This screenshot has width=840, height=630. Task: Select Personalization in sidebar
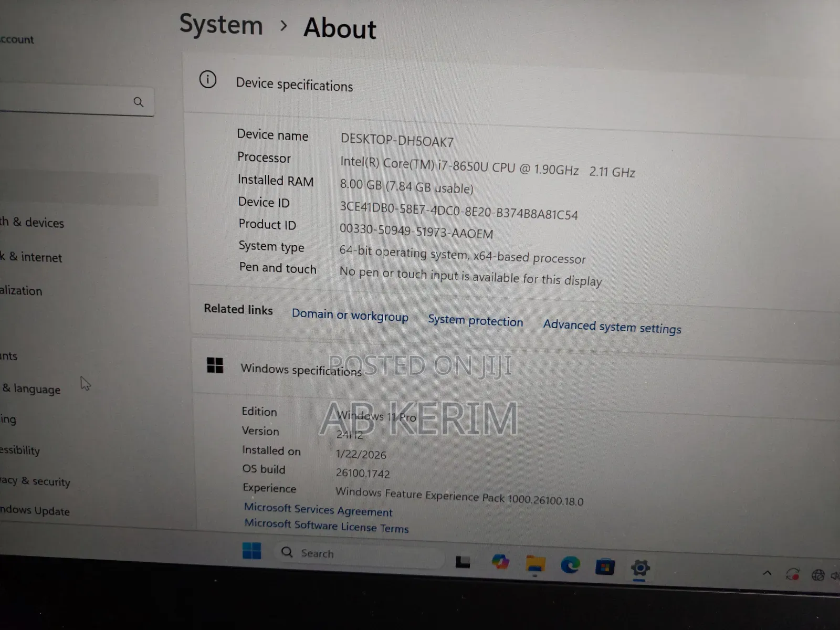pyautogui.click(x=21, y=290)
